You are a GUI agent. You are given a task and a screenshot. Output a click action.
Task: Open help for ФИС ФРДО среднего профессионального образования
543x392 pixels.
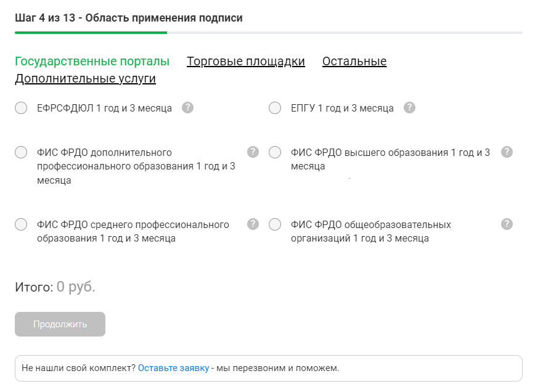click(x=253, y=224)
